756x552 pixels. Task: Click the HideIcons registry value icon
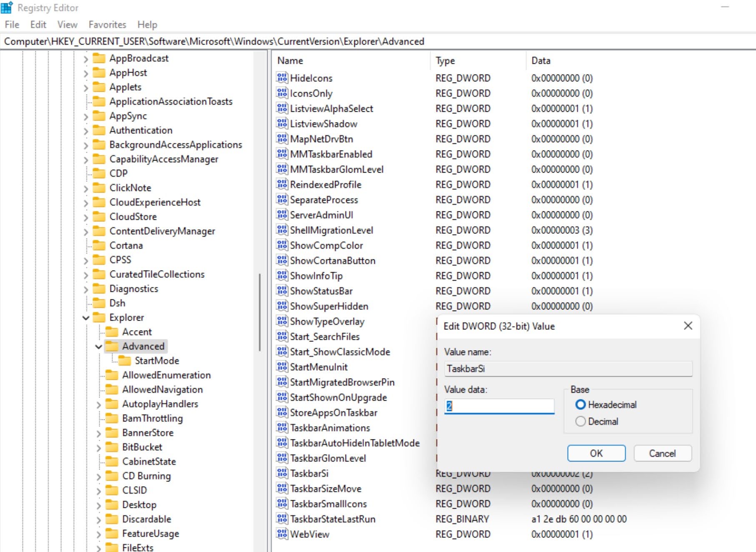(282, 78)
